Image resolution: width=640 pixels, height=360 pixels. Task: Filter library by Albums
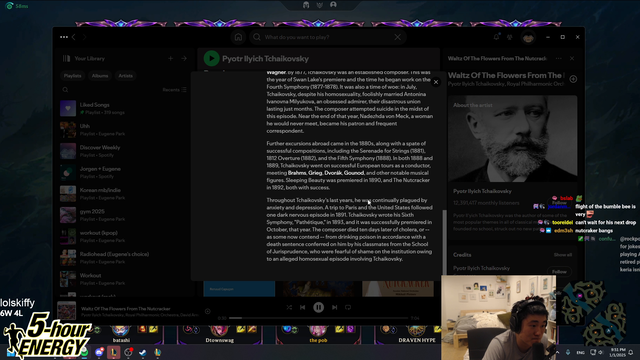pyautogui.click(x=100, y=76)
